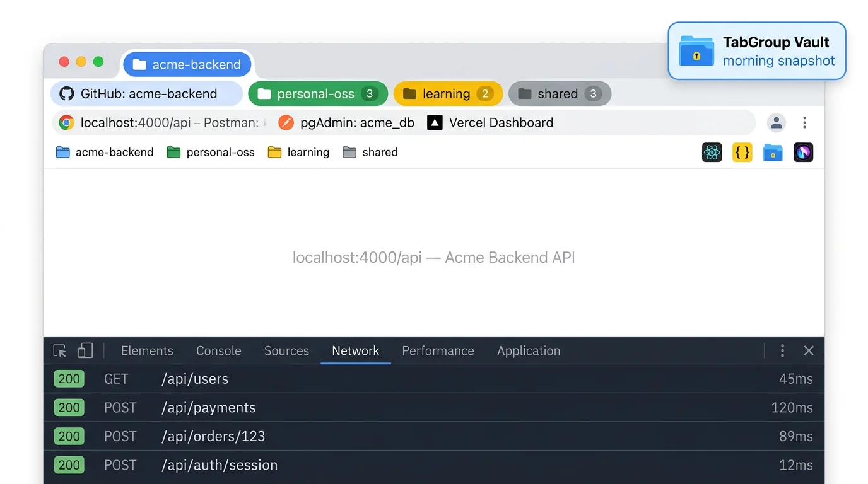Toggle the inspect element picker in DevTools
Screen dimensions: 868x484
pyautogui.click(x=59, y=350)
